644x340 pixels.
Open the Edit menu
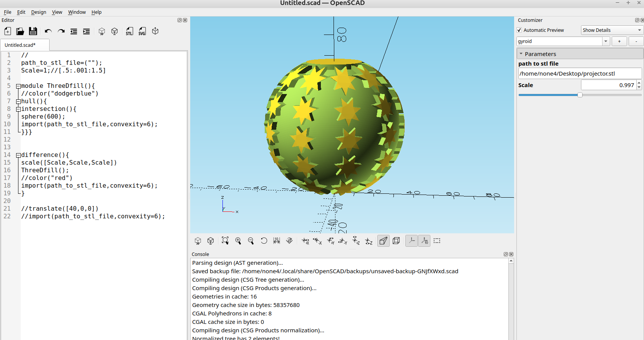pyautogui.click(x=21, y=12)
